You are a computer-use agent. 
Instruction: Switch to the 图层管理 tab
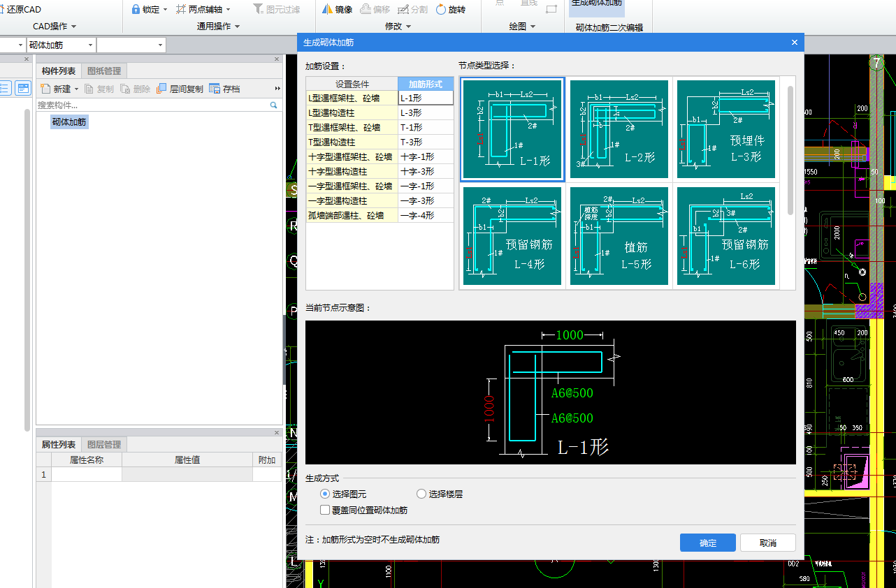click(x=104, y=444)
